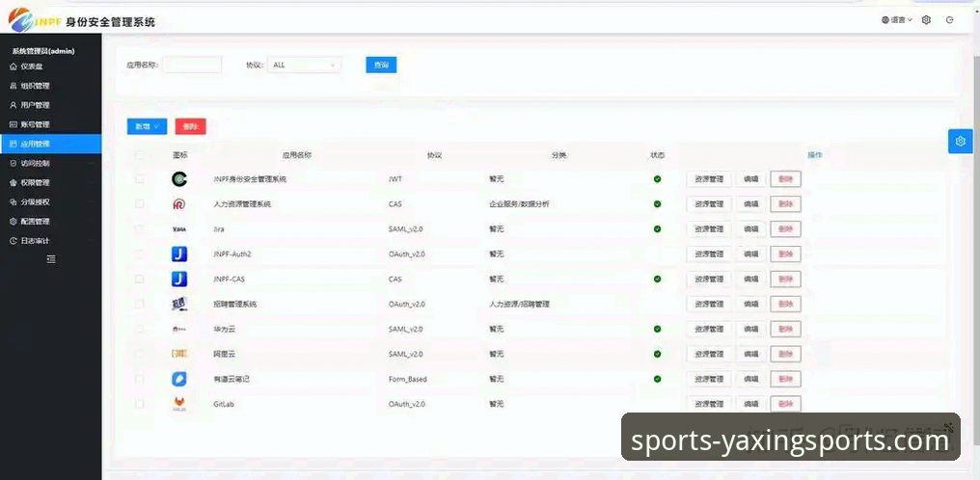
Task: Open 日志审计 in the sidebar menu
Action: pos(50,241)
